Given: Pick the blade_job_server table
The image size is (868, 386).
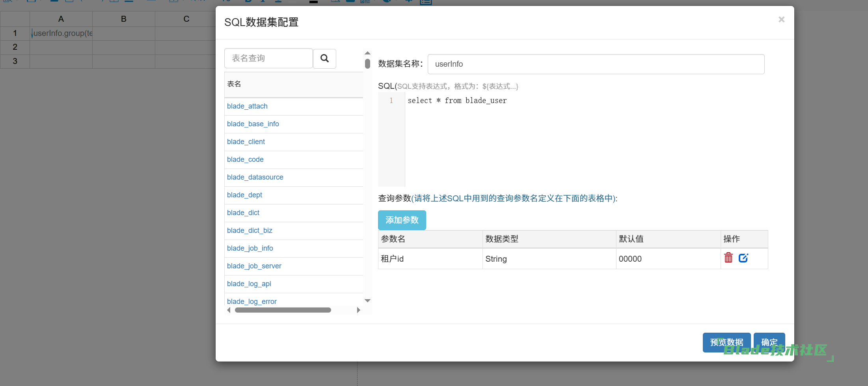Looking at the screenshot, I should coord(254,266).
